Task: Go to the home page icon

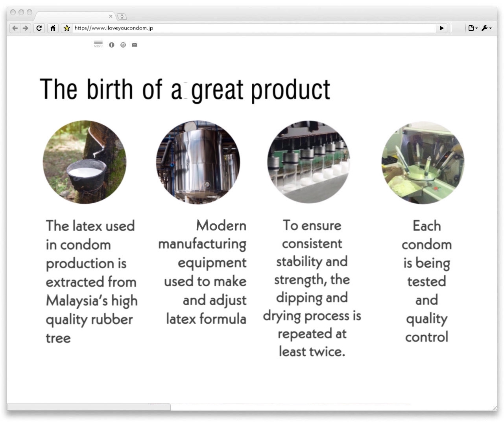Action: click(x=53, y=28)
